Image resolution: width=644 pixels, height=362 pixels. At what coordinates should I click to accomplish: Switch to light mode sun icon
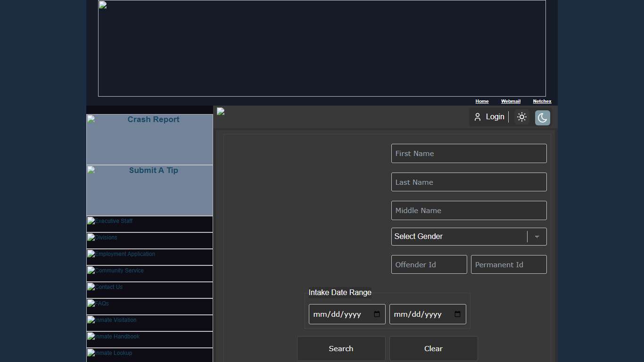(521, 117)
